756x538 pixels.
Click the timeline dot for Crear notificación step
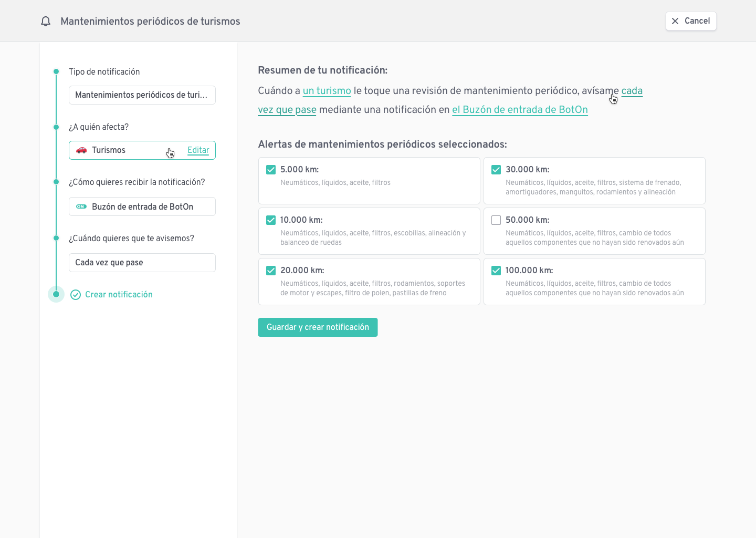tap(56, 294)
